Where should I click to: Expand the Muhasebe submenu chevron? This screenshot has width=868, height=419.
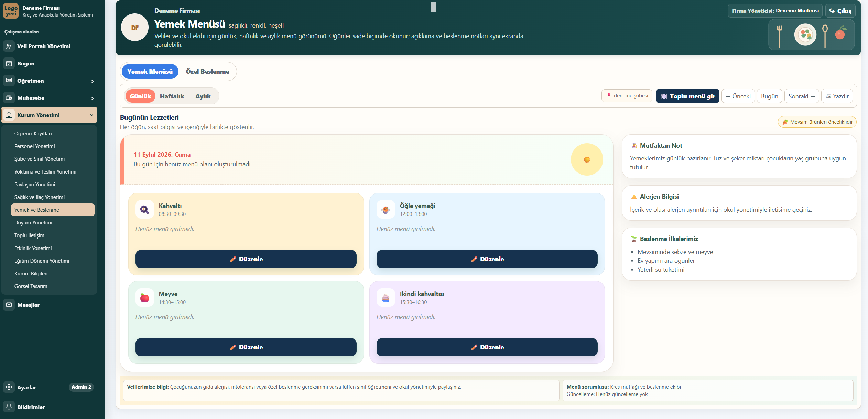point(93,98)
